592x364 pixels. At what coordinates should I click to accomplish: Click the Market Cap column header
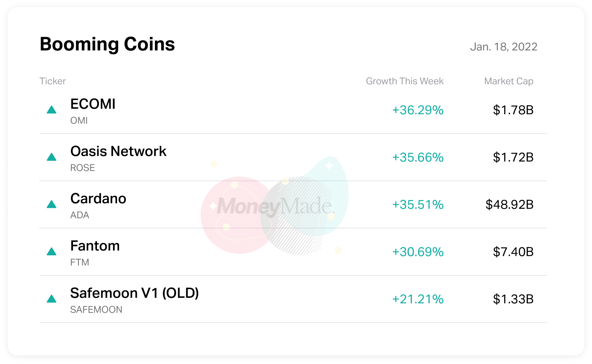(x=508, y=81)
